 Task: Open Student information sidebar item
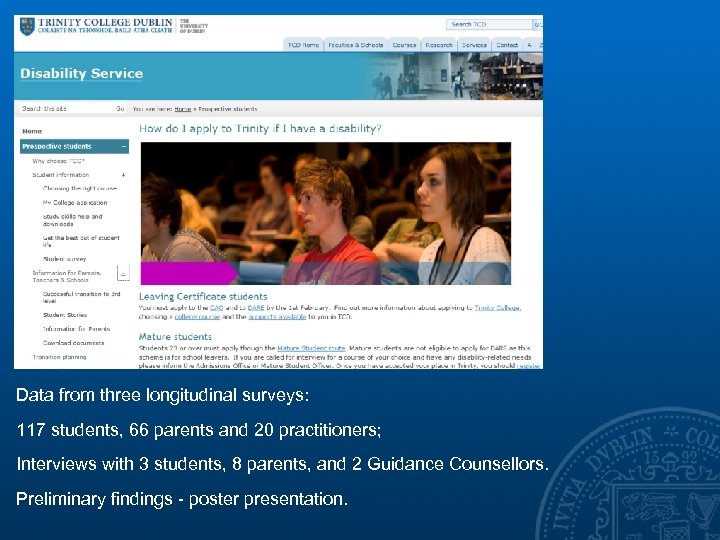(x=61, y=175)
